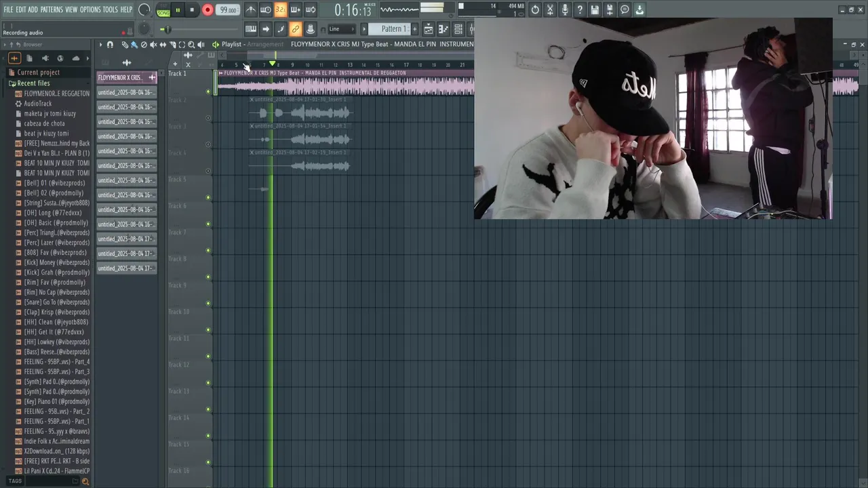The width and height of the screenshot is (868, 488).
Task: Click the browser search magnifier icon
Action: (x=85, y=481)
